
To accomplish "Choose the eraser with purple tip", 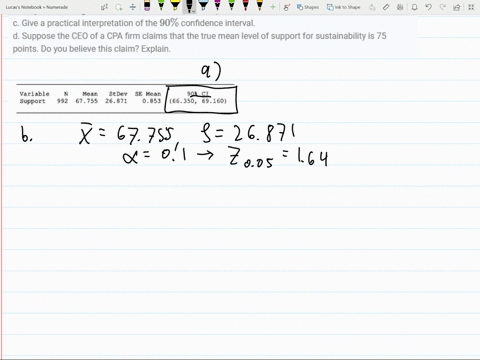I will tap(147, 6).
